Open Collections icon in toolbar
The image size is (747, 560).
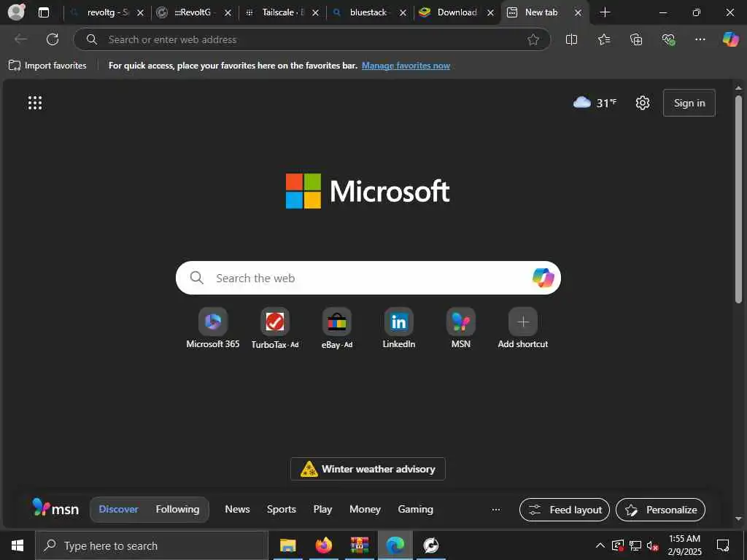(x=636, y=39)
